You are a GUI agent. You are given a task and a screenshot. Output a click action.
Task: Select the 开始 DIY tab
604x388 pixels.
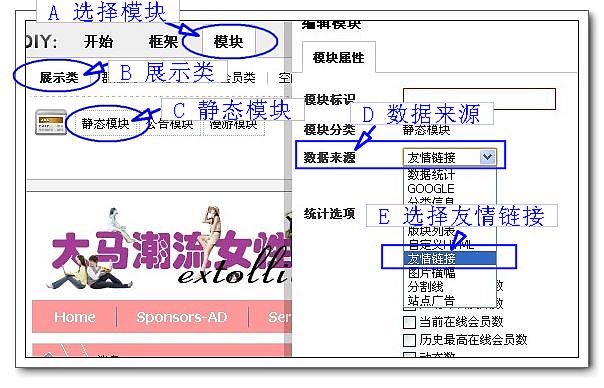98,42
